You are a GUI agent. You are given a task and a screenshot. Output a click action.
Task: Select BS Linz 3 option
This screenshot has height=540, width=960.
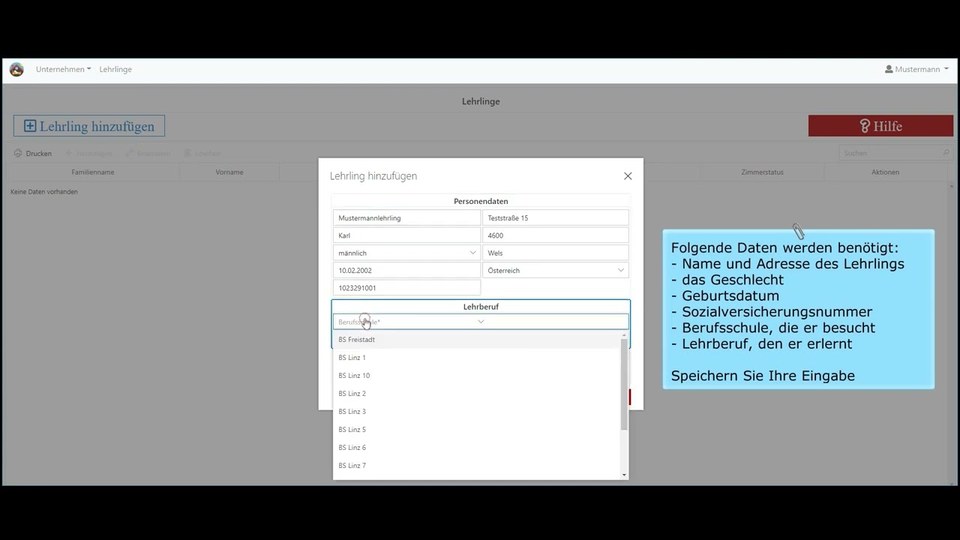click(x=476, y=411)
